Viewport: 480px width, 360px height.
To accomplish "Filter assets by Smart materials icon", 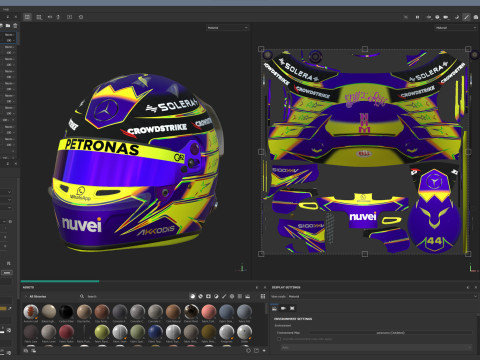I will 200,296.
